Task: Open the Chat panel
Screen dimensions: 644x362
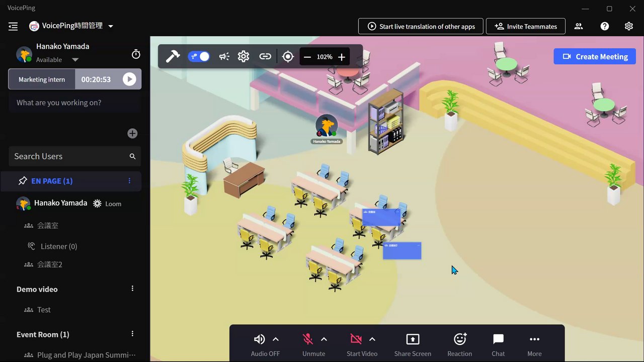Action: (x=498, y=344)
